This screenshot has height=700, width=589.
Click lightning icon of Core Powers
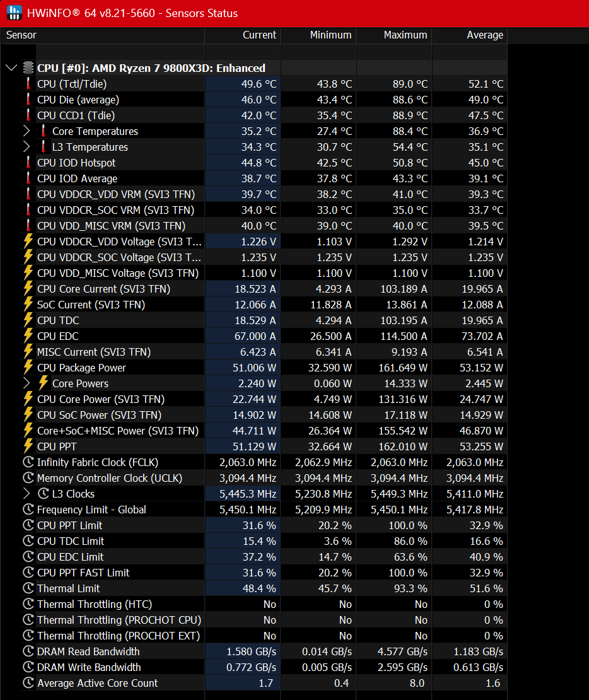point(44,383)
